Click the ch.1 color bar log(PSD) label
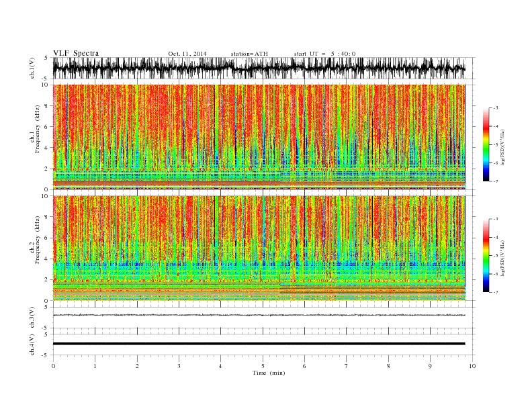Image resolution: width=532 pixels, height=411 pixels. [502, 147]
